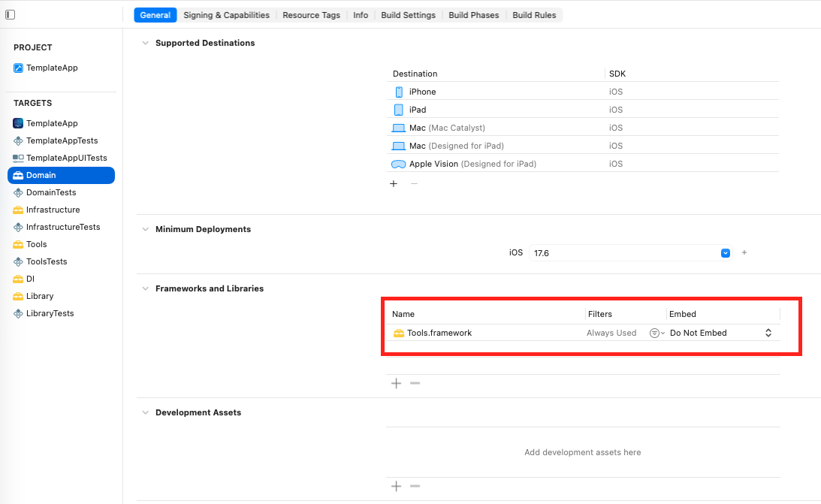821x504 pixels.
Task: Select the DI target
Action: [62, 279]
